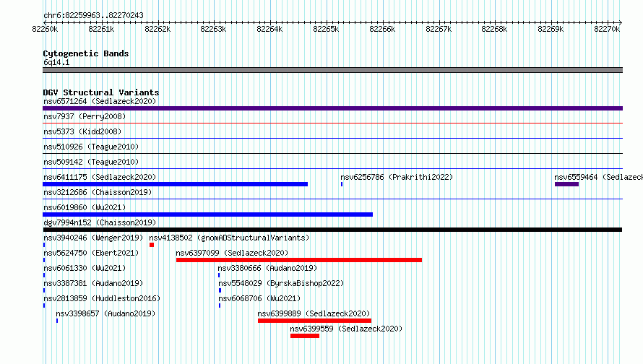
Task: Click the 82268k ruler tick label
Action: coord(494,29)
